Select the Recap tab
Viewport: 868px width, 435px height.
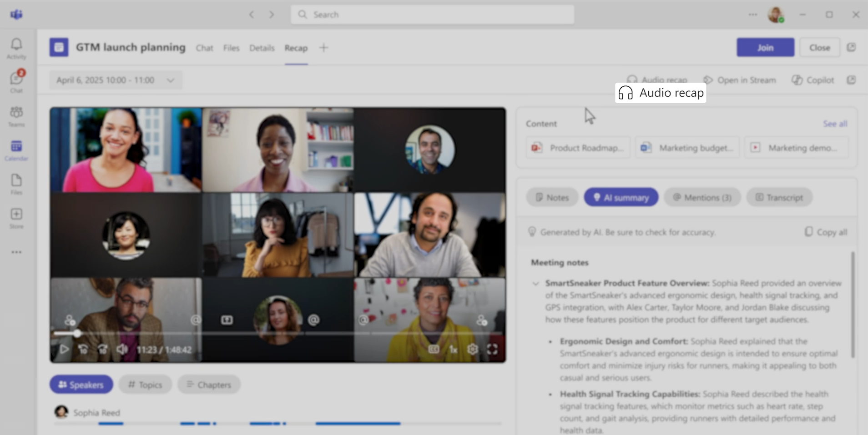(296, 48)
